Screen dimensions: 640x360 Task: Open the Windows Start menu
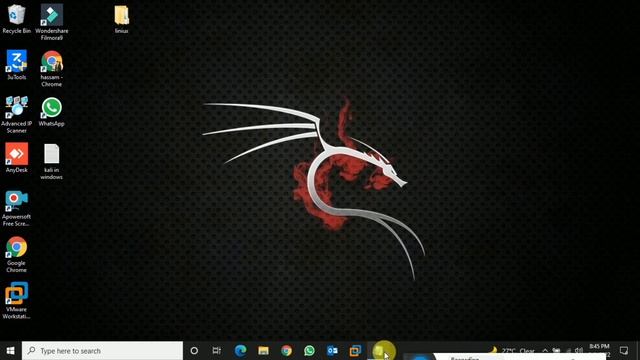click(x=11, y=351)
